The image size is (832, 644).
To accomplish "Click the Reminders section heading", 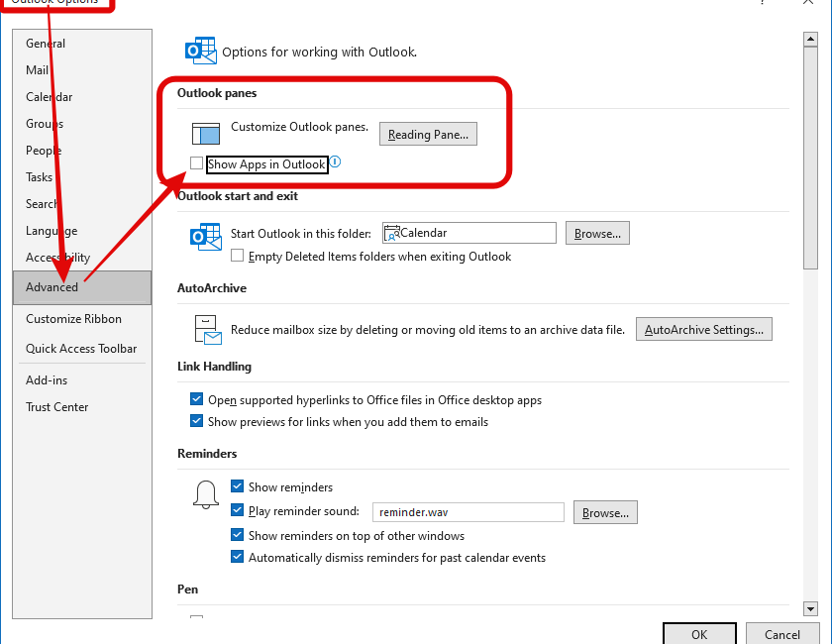I will (207, 454).
